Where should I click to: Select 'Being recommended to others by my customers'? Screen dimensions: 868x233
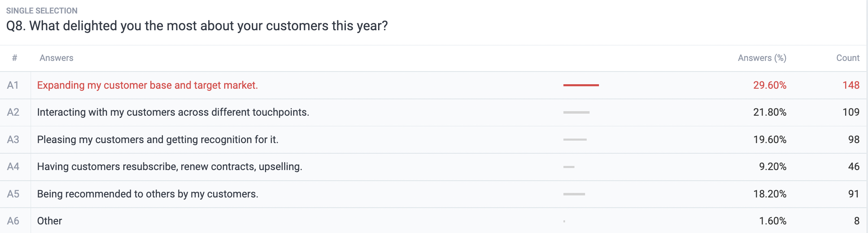[x=148, y=194]
